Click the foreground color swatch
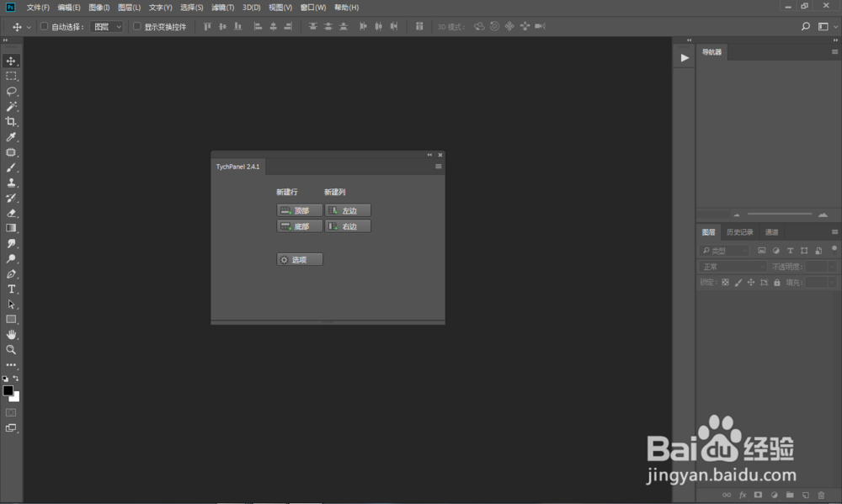842x504 pixels. tap(8, 390)
